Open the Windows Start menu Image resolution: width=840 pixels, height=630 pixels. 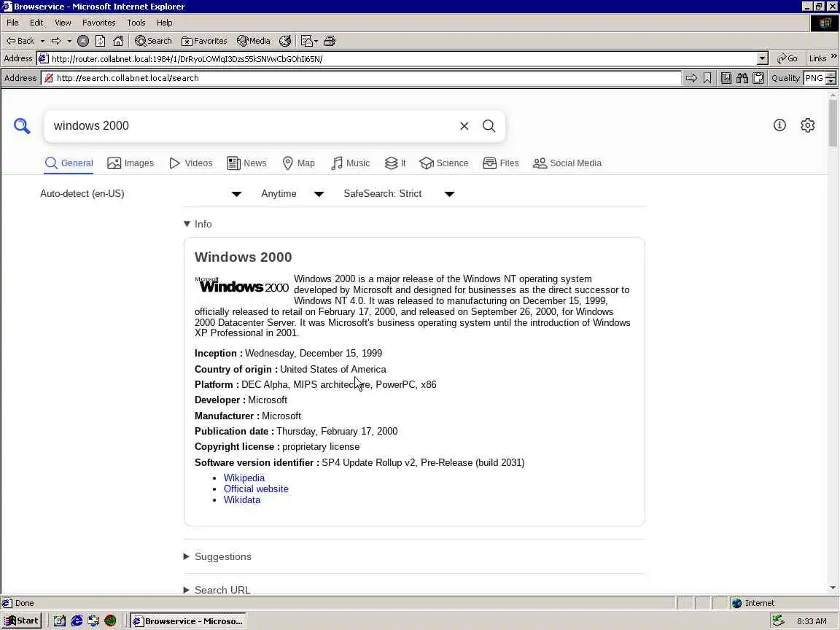21,621
